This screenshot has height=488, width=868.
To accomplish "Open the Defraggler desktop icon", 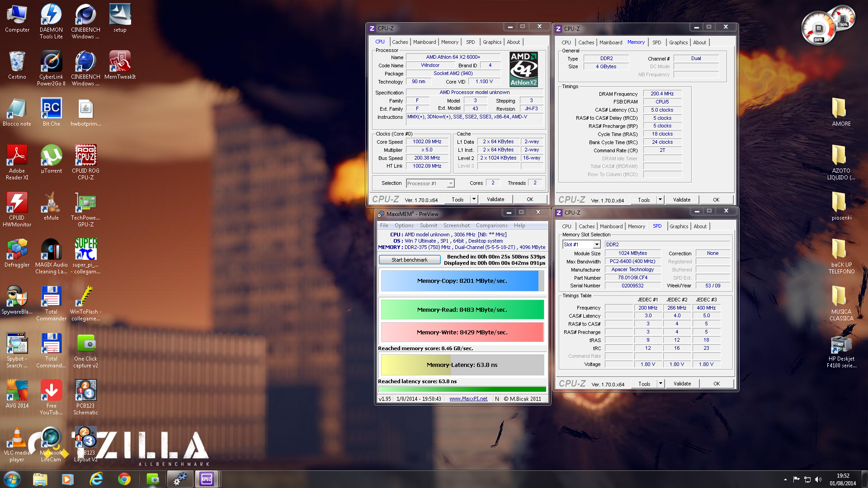I will click(17, 253).
